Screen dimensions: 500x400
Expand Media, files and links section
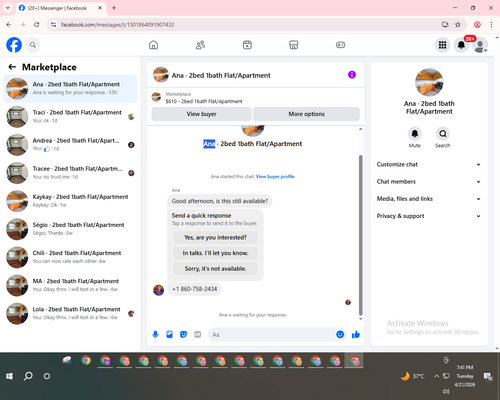429,199
